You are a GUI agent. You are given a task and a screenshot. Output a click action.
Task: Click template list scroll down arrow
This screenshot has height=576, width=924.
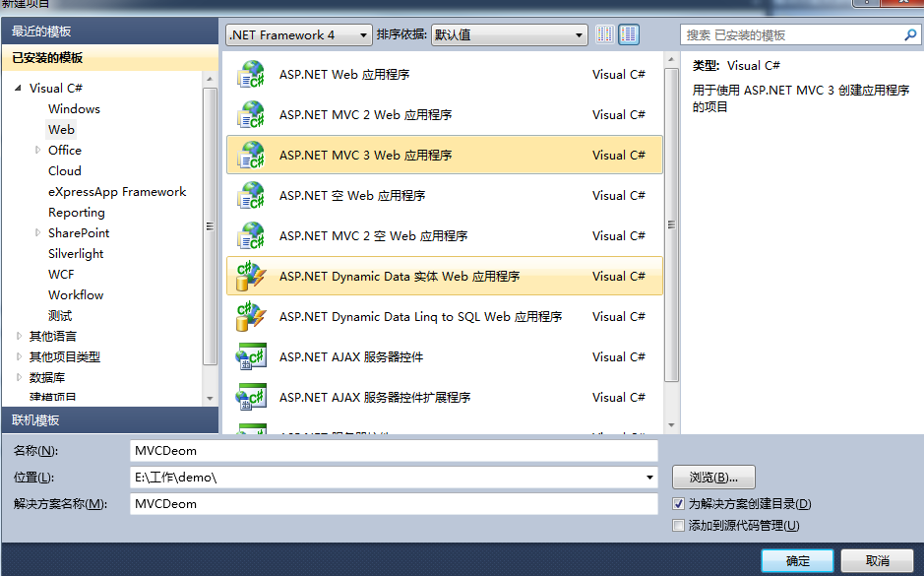(671, 425)
